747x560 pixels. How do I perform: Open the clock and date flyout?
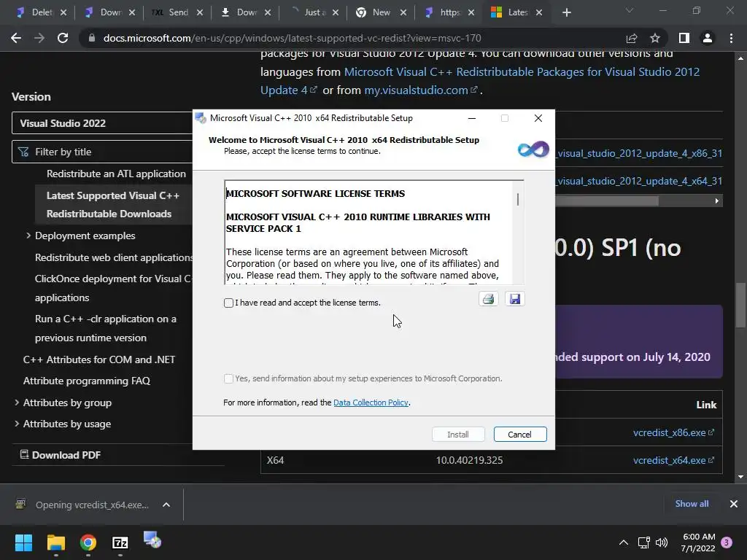[x=698, y=542]
